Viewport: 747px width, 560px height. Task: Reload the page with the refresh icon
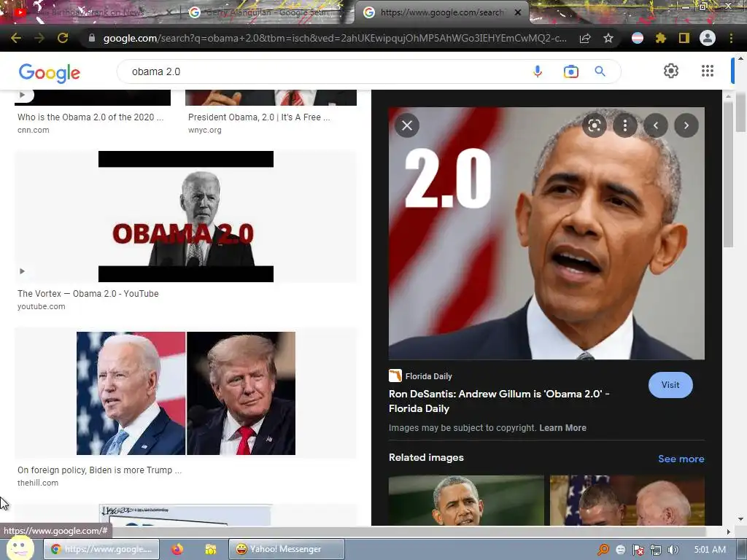63,38
